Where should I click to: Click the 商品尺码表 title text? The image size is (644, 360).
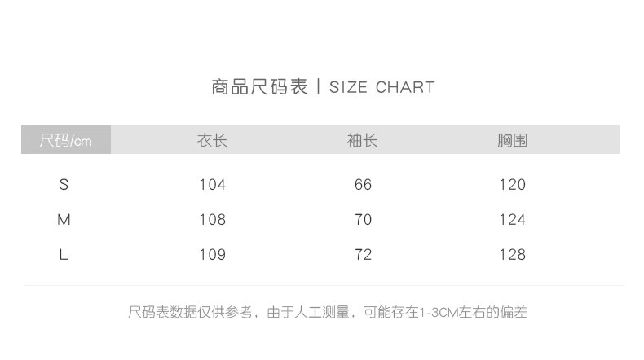259,87
